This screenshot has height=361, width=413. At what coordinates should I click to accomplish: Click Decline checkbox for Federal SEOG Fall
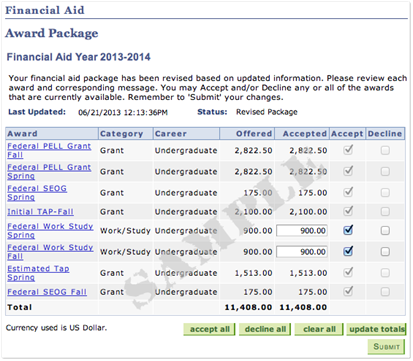tap(385, 292)
